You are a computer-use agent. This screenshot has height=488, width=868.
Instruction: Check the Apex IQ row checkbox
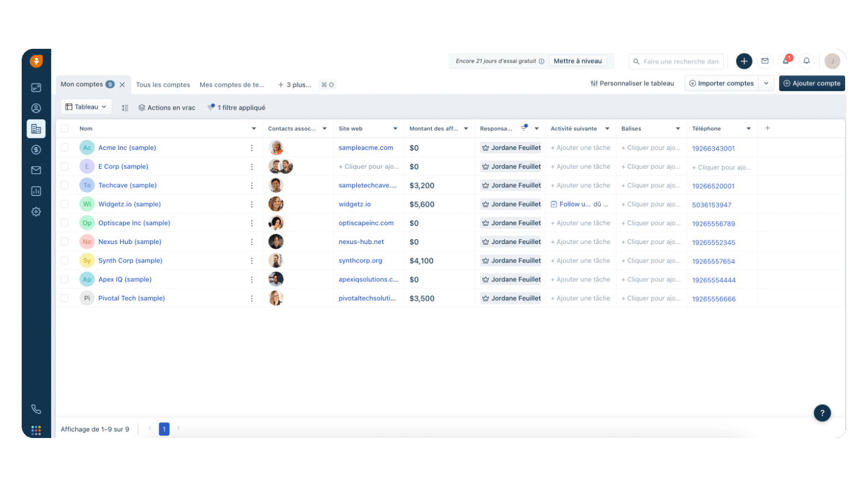(64, 280)
